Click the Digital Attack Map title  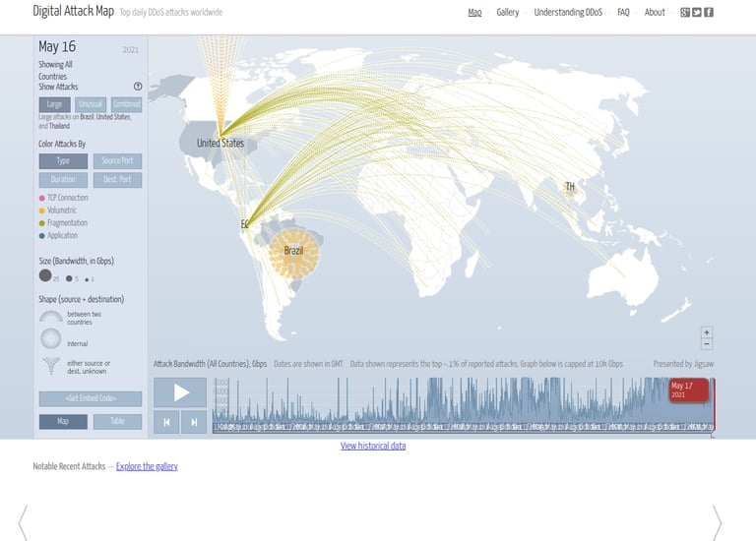pos(73,11)
